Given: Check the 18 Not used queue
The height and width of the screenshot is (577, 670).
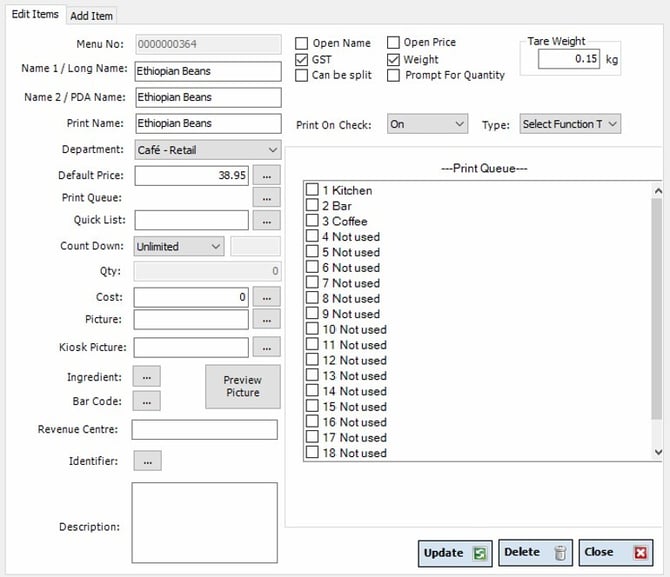Looking at the screenshot, I should tap(312, 452).
